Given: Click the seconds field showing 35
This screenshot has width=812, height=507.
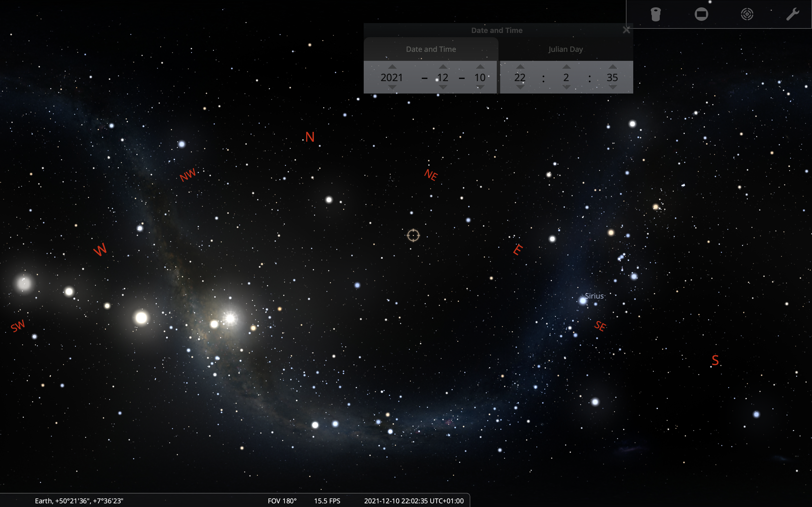Looking at the screenshot, I should pyautogui.click(x=612, y=77).
